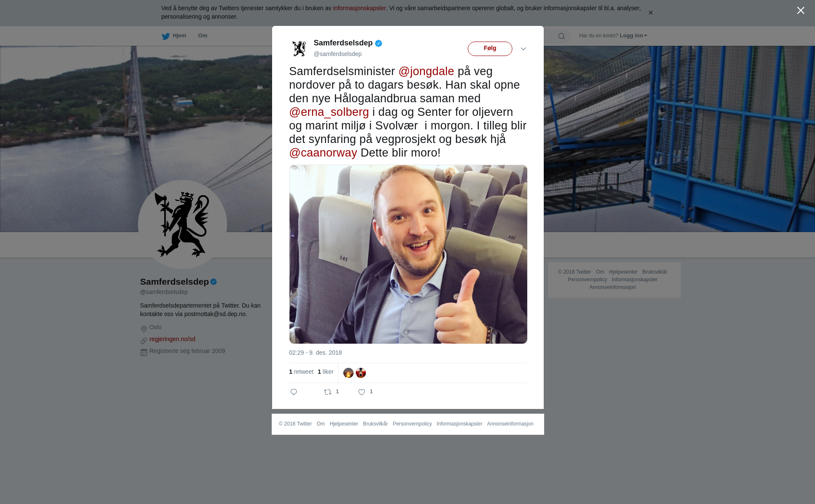Open the informasjonskapsler link in banner
Screen dimensions: 815x504
point(359,8)
